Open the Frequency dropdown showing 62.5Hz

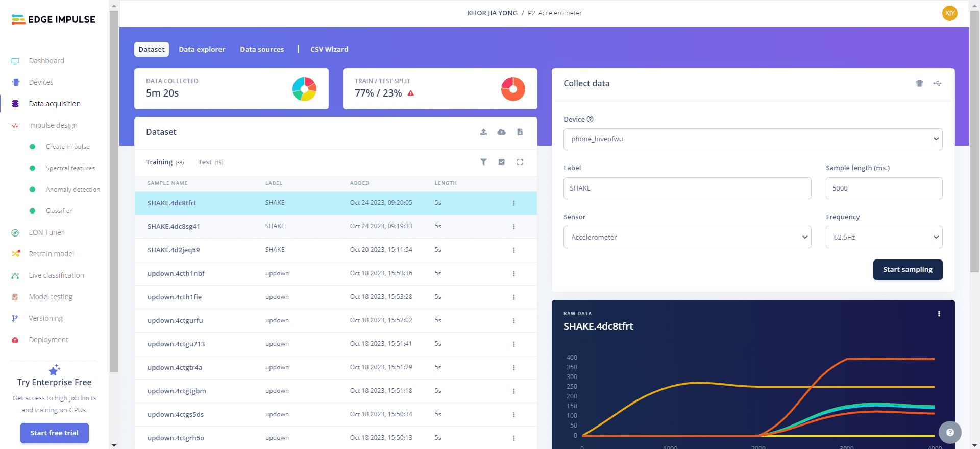point(884,237)
